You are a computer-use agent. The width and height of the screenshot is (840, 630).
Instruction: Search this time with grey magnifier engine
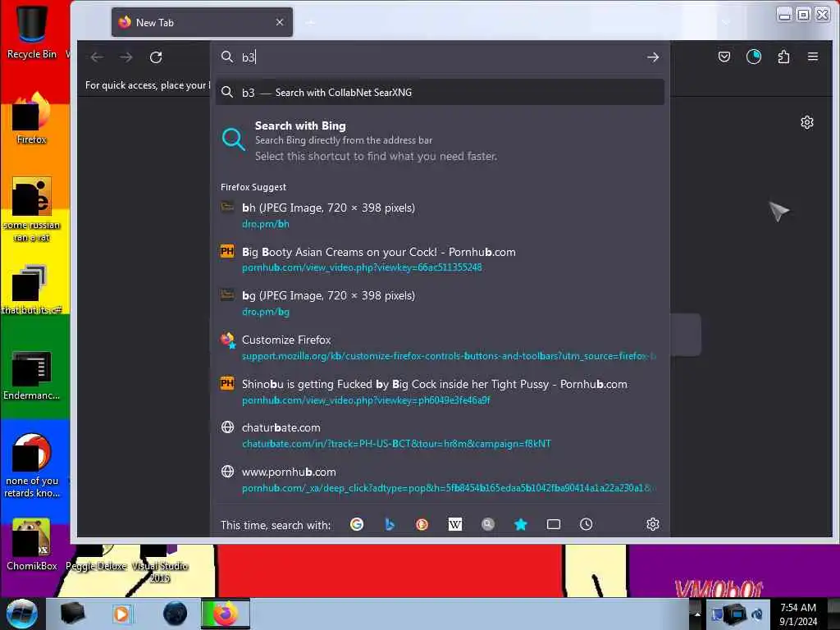click(x=487, y=524)
